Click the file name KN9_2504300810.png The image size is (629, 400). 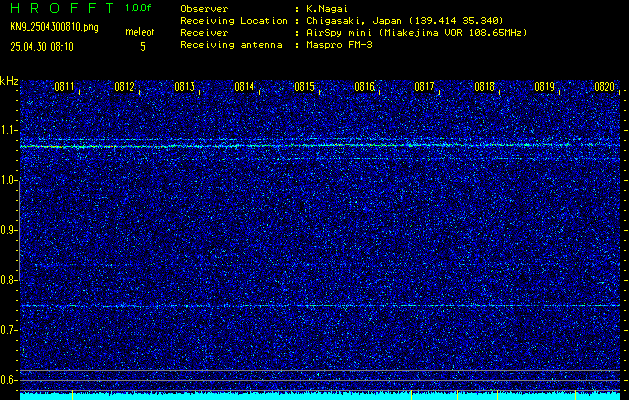[54, 28]
